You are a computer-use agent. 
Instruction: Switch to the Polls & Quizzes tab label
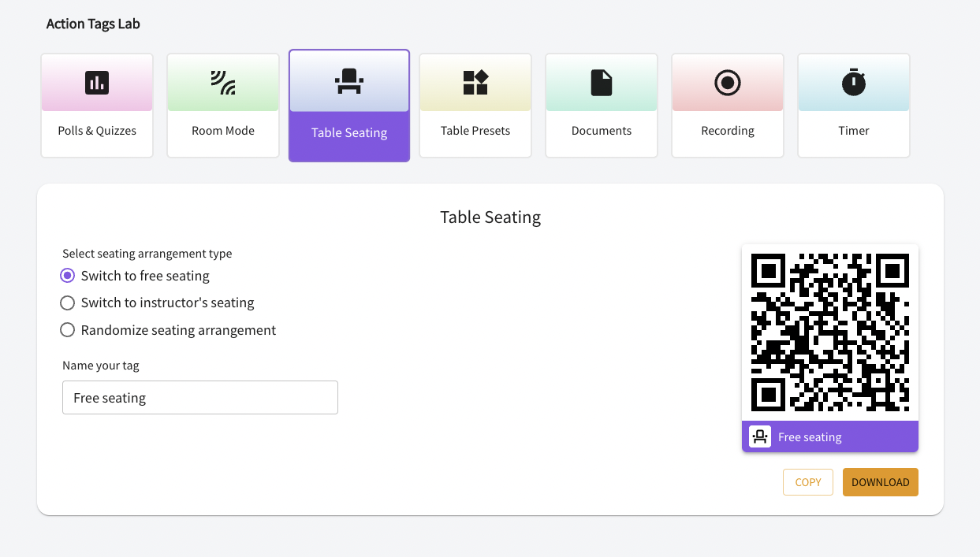coord(97,131)
